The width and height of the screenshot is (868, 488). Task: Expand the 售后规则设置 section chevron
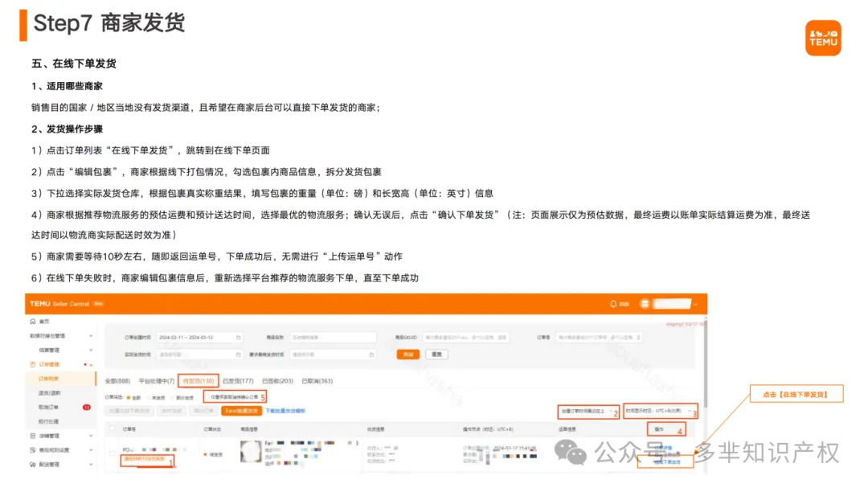91,450
